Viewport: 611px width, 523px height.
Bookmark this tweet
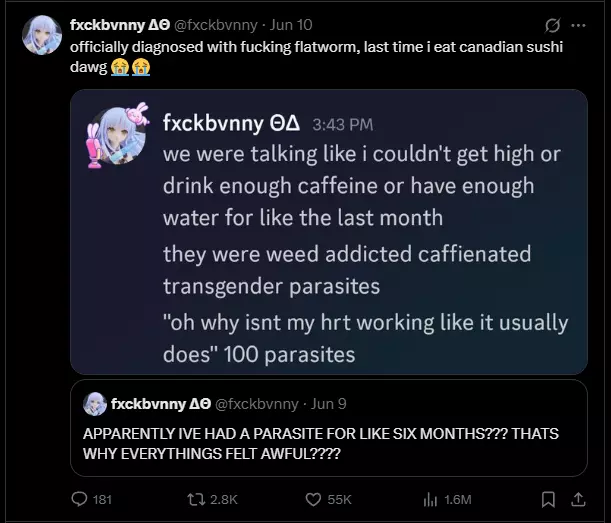coord(548,498)
